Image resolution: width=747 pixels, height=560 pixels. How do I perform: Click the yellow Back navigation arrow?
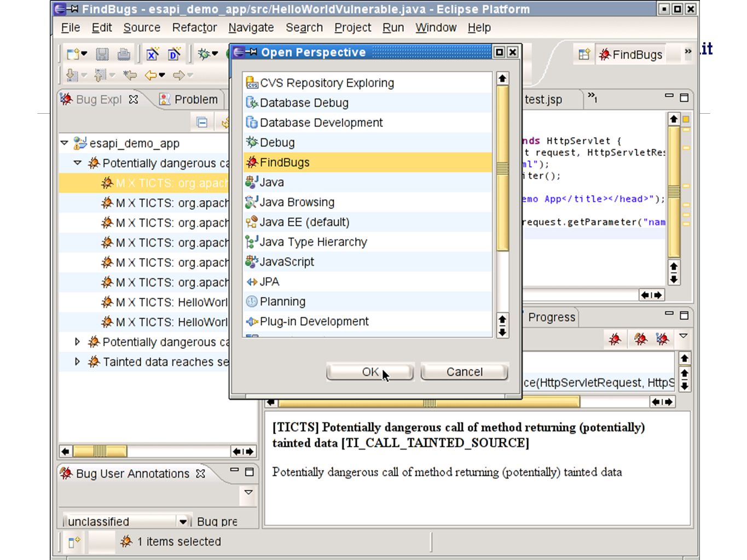(151, 75)
